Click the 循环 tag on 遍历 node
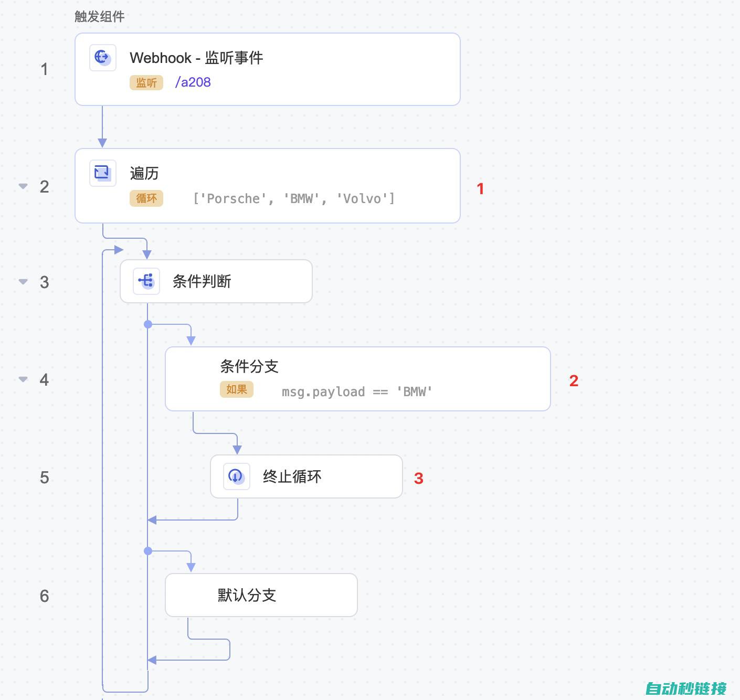 pyautogui.click(x=146, y=198)
